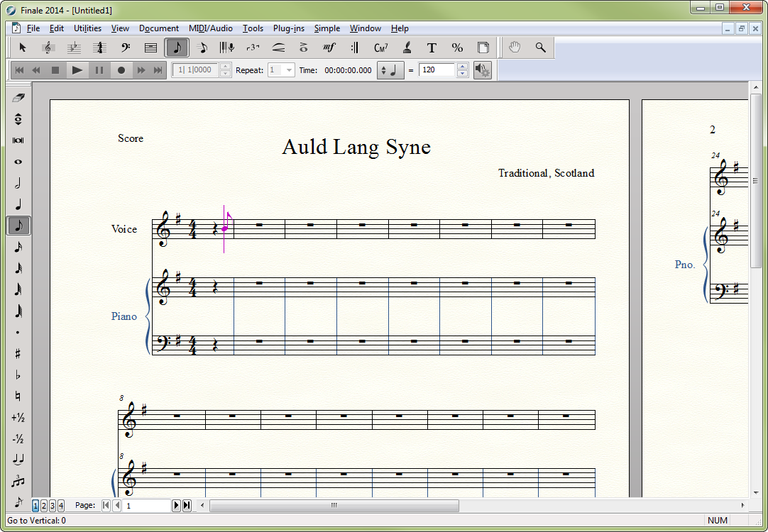The image size is (768, 532).
Task: Click the tempo value field
Action: (437, 70)
